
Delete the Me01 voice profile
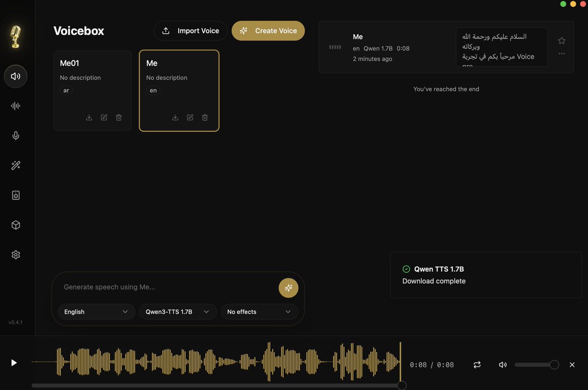coord(119,117)
